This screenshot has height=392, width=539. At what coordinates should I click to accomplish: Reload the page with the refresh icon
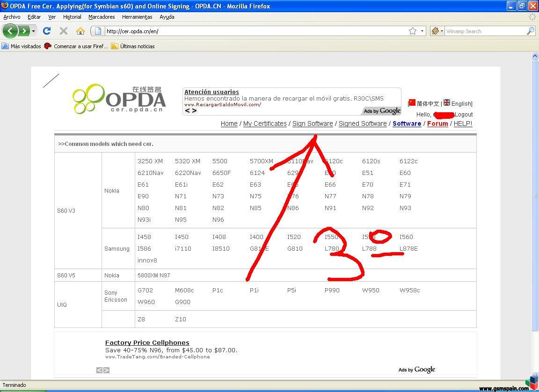coord(47,31)
